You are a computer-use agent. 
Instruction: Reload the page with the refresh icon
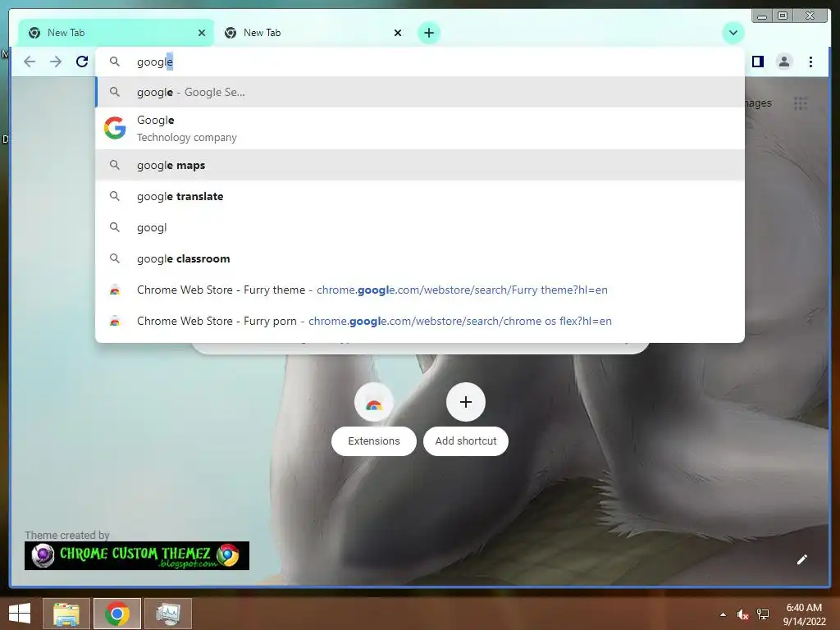click(x=82, y=62)
